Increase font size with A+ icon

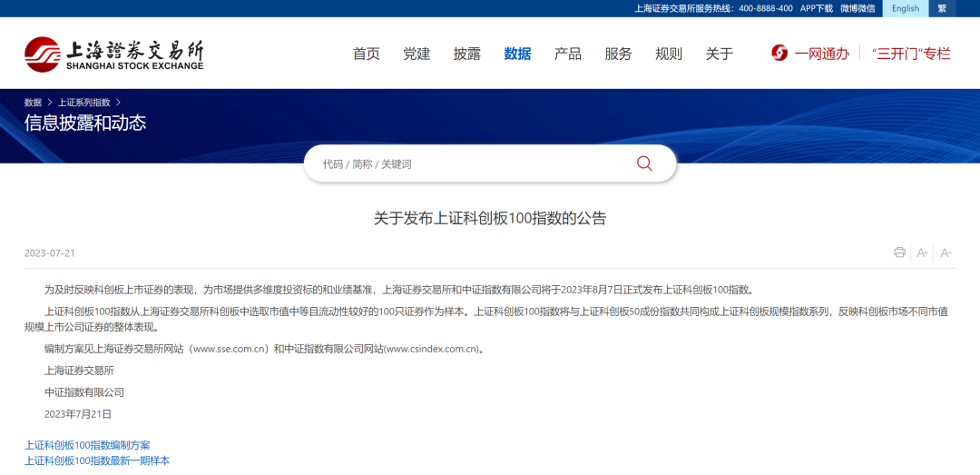(922, 252)
